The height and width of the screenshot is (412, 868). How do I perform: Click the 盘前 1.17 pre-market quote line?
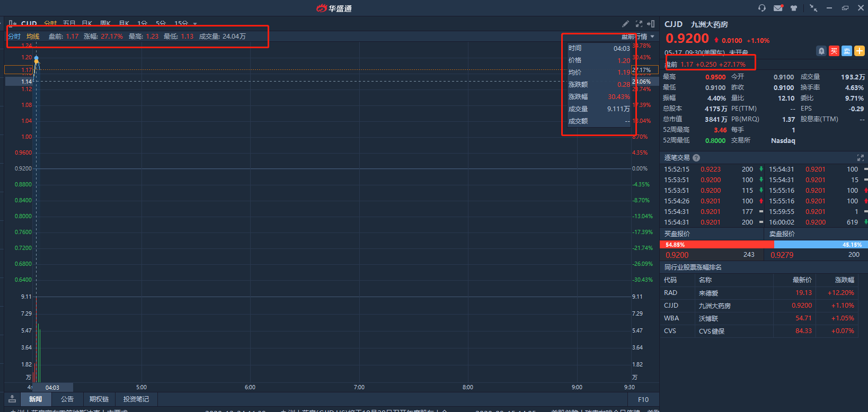tap(705, 65)
